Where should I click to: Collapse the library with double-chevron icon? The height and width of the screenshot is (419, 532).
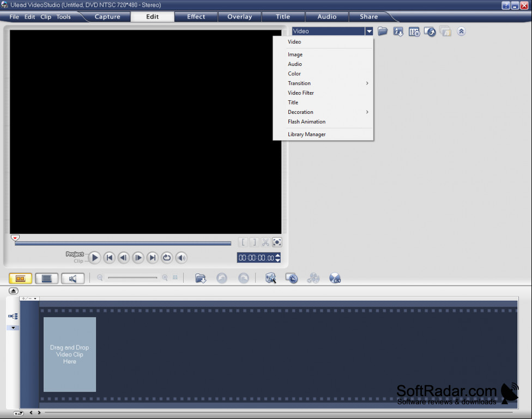tap(461, 32)
